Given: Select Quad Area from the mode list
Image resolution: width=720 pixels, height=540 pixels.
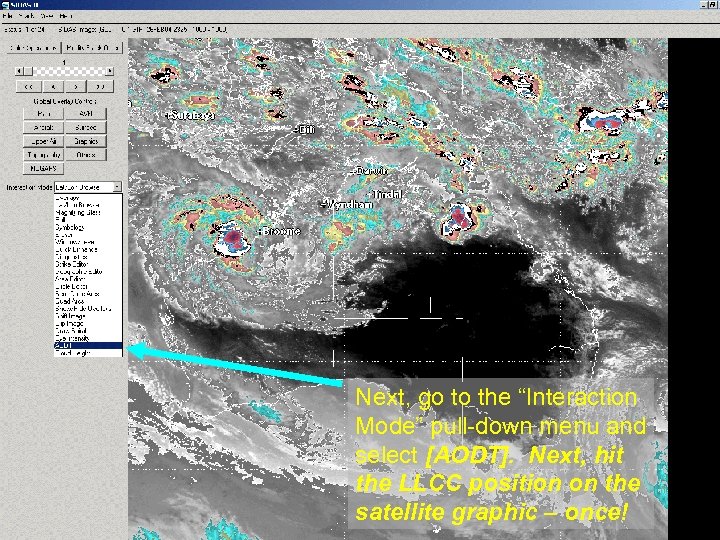Looking at the screenshot, I should [88, 301].
